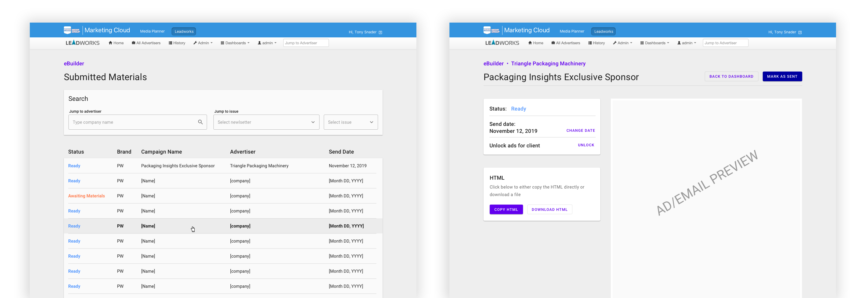The image size is (868, 298).
Task: Expand the Select issue dropdown
Action: 350,122
